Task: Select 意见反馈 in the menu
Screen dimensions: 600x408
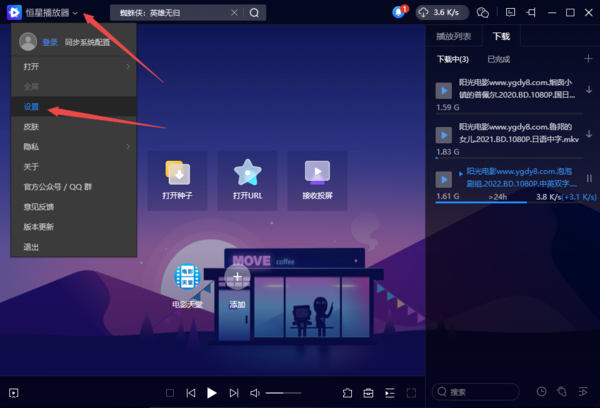Action: point(74,207)
